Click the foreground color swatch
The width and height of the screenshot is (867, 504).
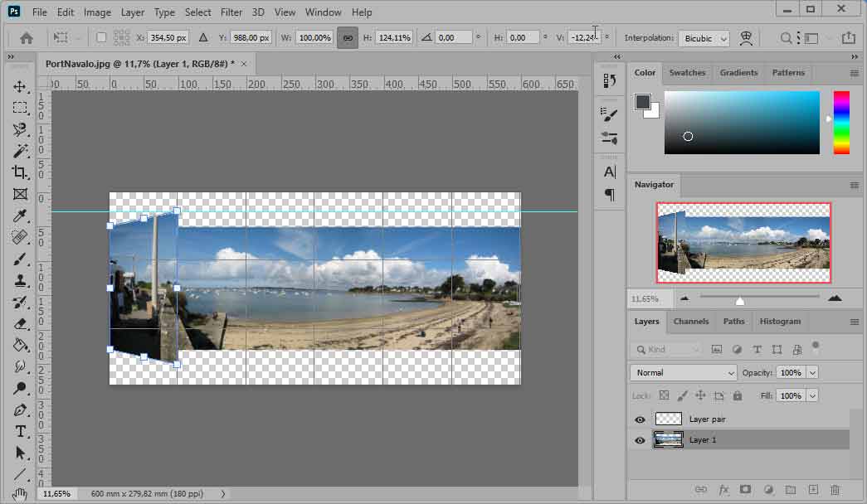pos(643,102)
